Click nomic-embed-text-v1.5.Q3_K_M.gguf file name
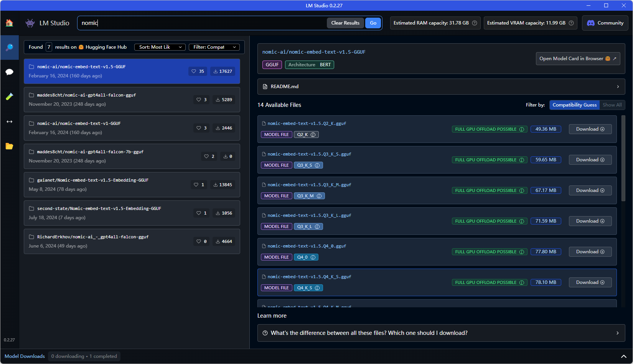633x364 pixels. (x=309, y=185)
